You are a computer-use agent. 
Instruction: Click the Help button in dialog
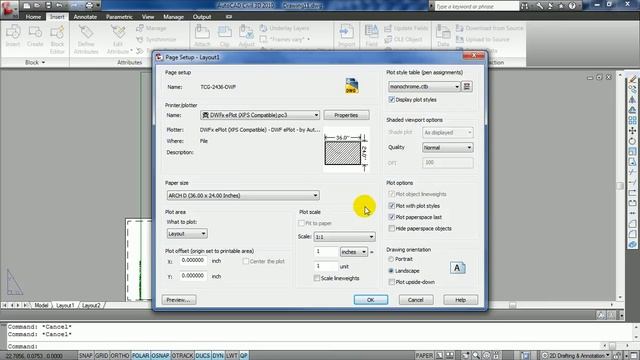click(x=460, y=300)
